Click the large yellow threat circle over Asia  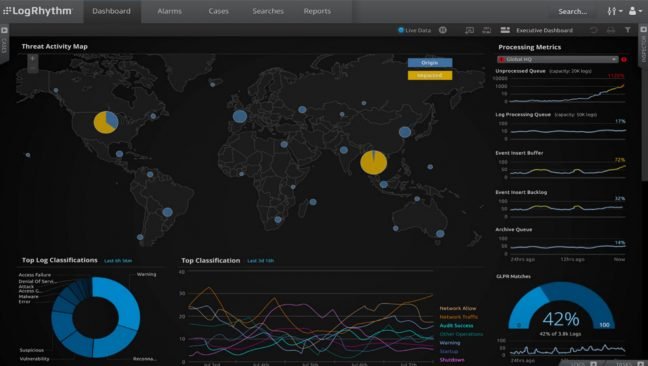coord(374,162)
